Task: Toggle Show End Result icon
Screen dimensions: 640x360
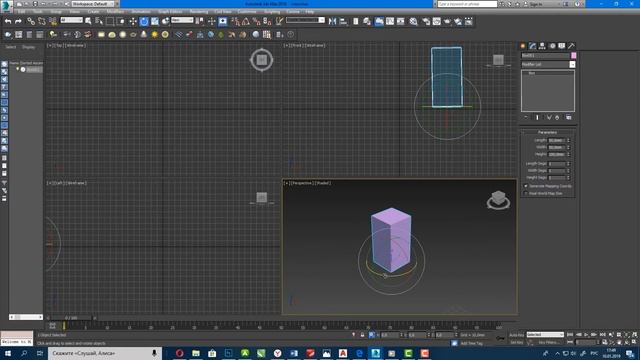Action: 537,118
